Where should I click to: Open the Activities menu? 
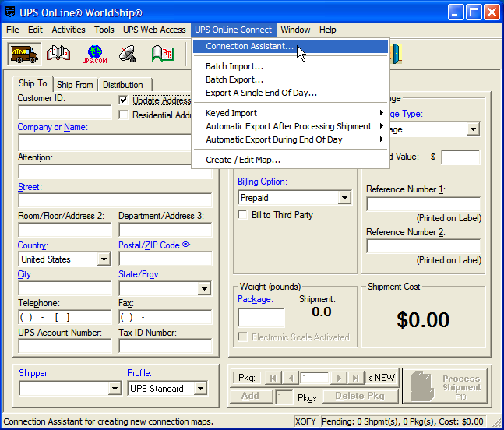point(68,30)
